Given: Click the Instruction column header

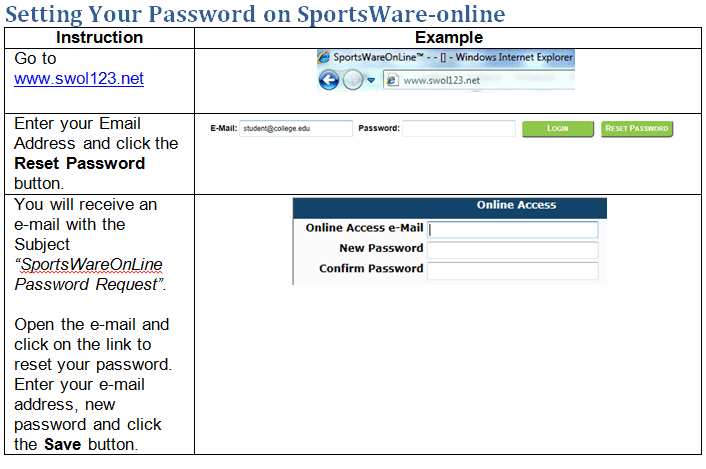Looking at the screenshot, I should (100, 37).
